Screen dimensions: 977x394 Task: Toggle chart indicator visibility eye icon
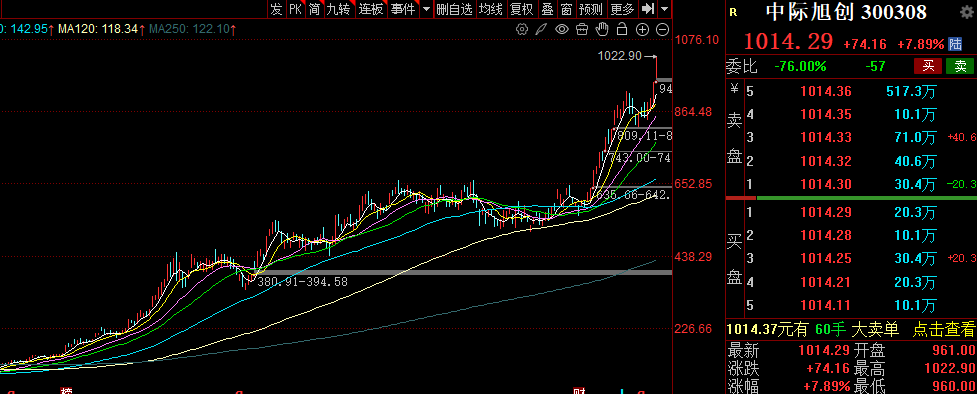click(x=562, y=29)
